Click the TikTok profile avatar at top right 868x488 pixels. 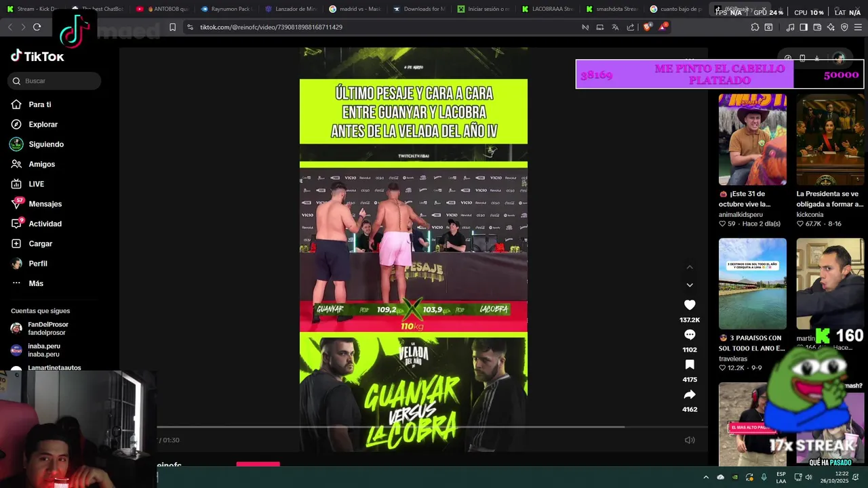[839, 58]
